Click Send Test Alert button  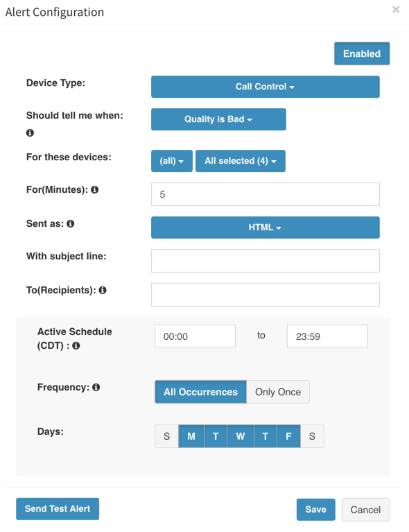[58, 509]
